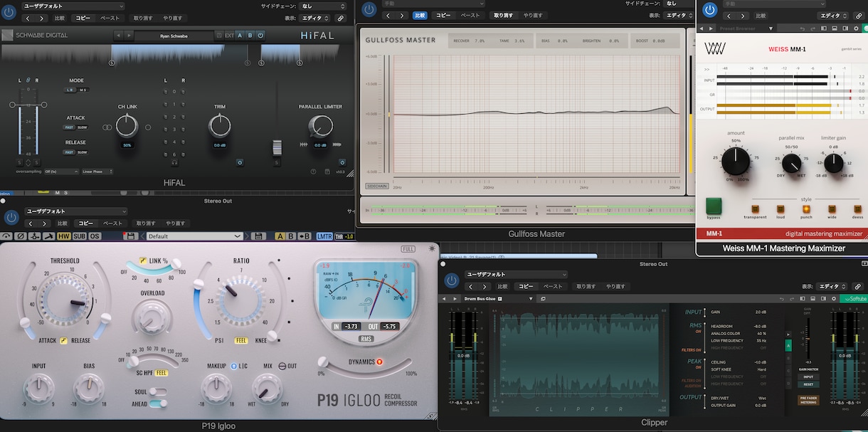This screenshot has width=868, height=432.
Task: Click HiFAL TRIM knob
Action: point(220,126)
